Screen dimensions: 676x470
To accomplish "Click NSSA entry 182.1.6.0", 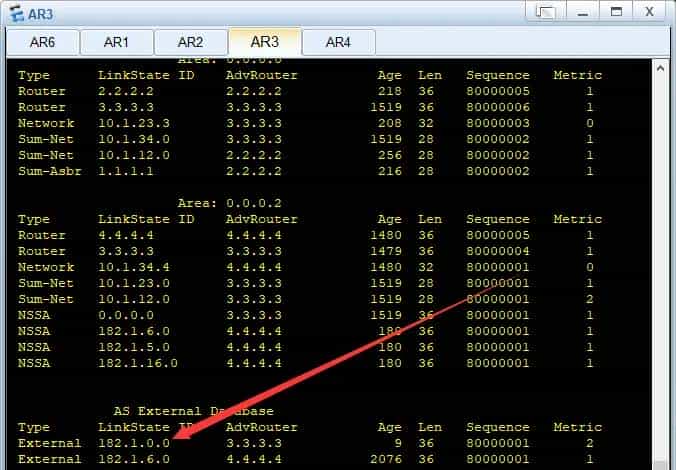I will pos(134,331).
